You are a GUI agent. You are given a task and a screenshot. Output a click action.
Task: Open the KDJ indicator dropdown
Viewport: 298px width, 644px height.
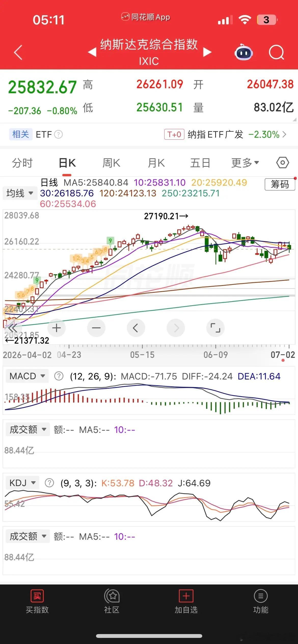22,483
